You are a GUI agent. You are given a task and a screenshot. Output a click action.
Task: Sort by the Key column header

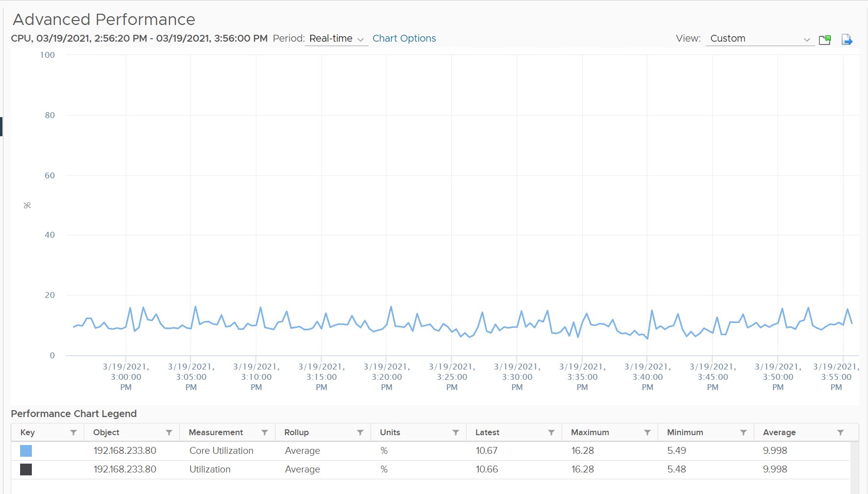pyautogui.click(x=27, y=432)
